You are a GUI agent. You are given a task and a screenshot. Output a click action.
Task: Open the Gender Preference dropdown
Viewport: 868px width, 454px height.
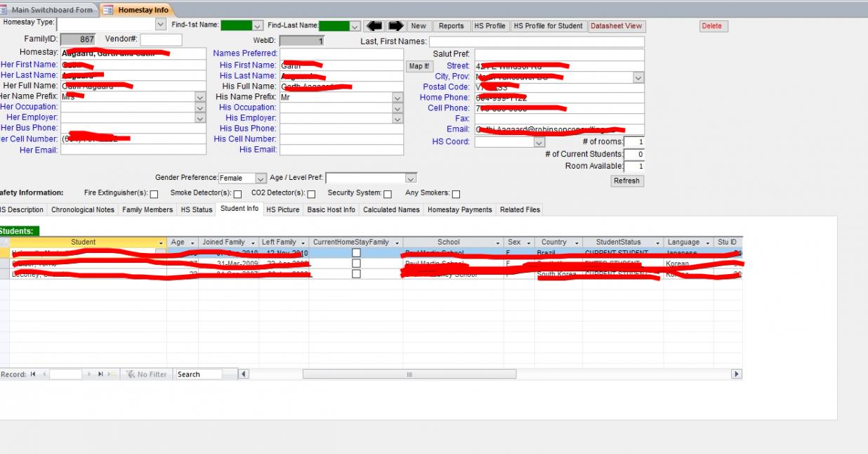pyautogui.click(x=261, y=179)
